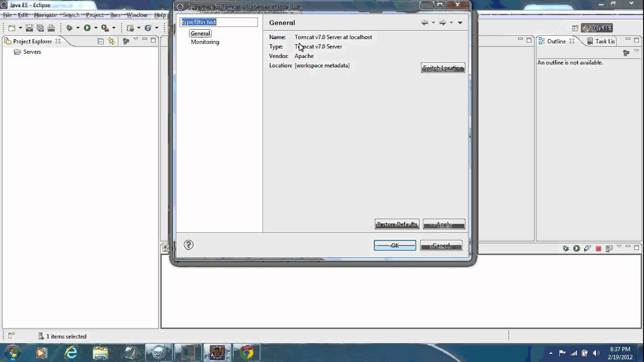Screen dimensions: 644x362
Task: Open the properties page menu triangle
Action: pos(460,23)
